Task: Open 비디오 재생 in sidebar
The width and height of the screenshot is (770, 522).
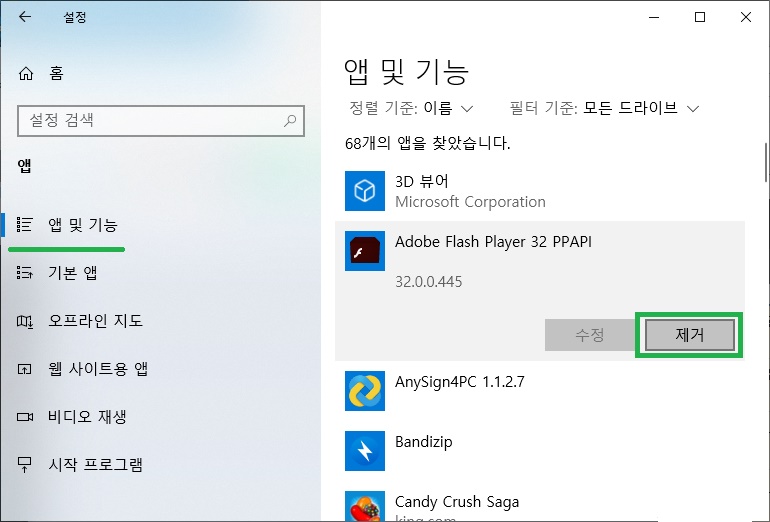Action: pos(87,417)
